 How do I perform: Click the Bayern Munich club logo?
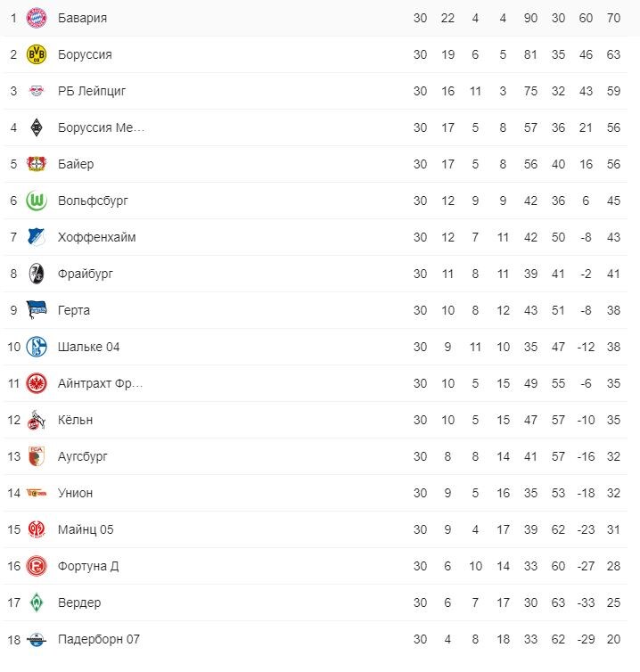[x=37, y=18]
